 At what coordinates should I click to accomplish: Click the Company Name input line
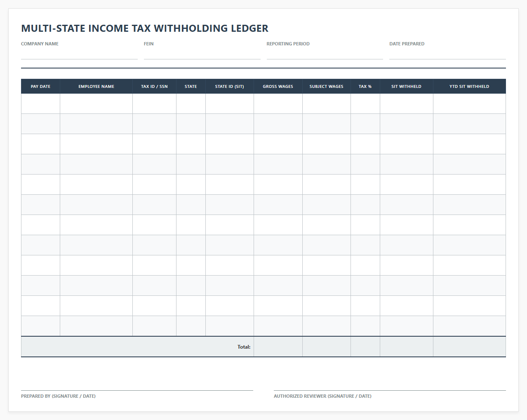[79, 54]
